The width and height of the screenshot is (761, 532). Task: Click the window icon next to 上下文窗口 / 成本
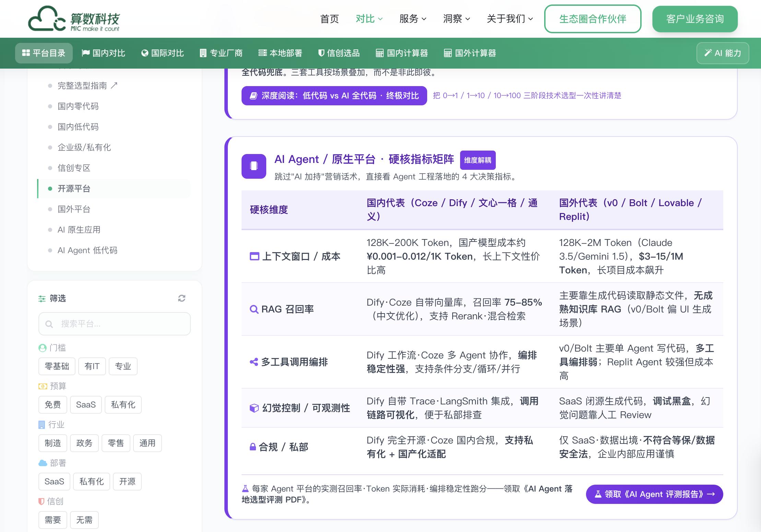click(x=254, y=256)
